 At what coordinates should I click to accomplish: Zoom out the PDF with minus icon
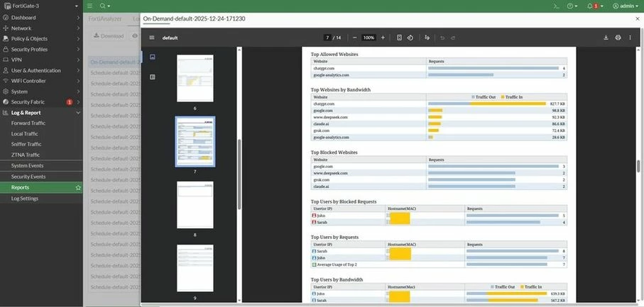355,38
